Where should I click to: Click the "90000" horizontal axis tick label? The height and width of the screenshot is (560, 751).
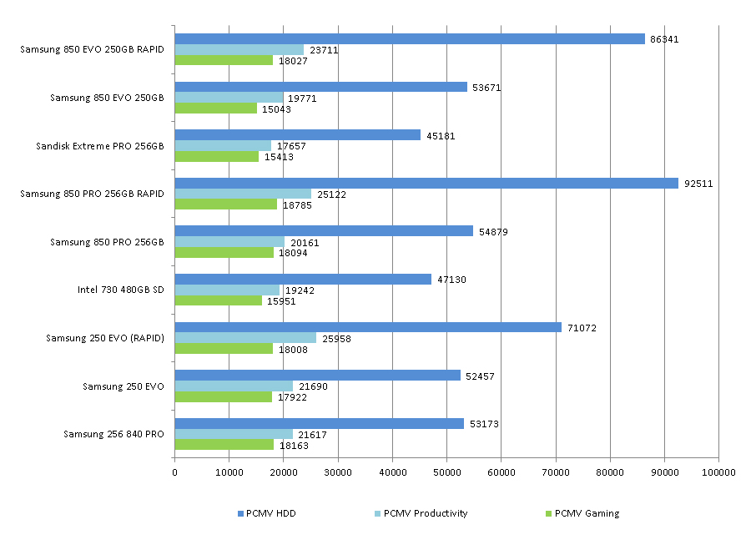pyautogui.click(x=665, y=473)
